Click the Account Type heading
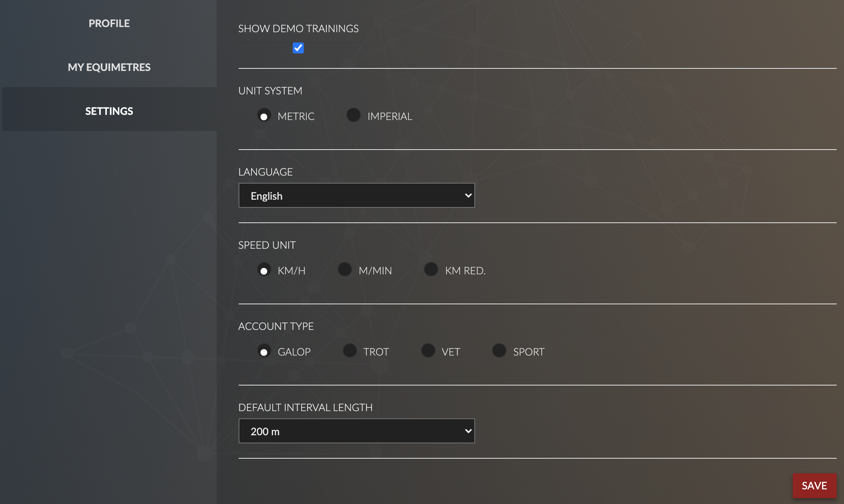Viewport: 844px width, 504px height. pos(276,326)
